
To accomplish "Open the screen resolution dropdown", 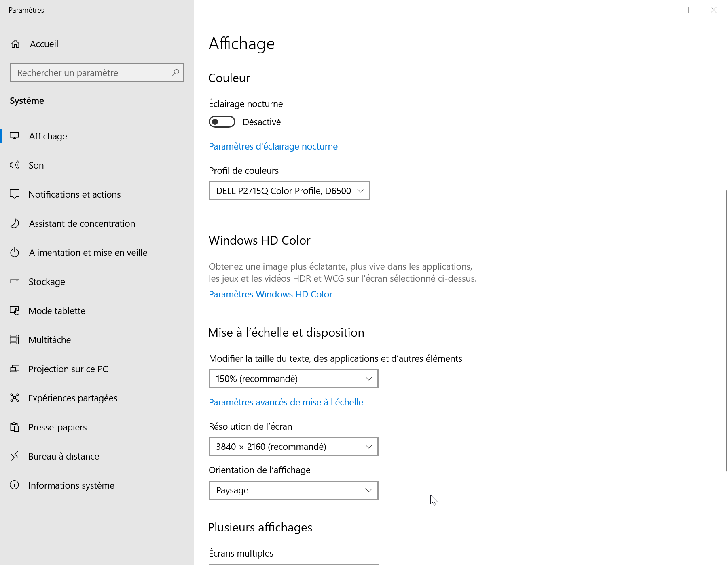I will pyautogui.click(x=293, y=447).
